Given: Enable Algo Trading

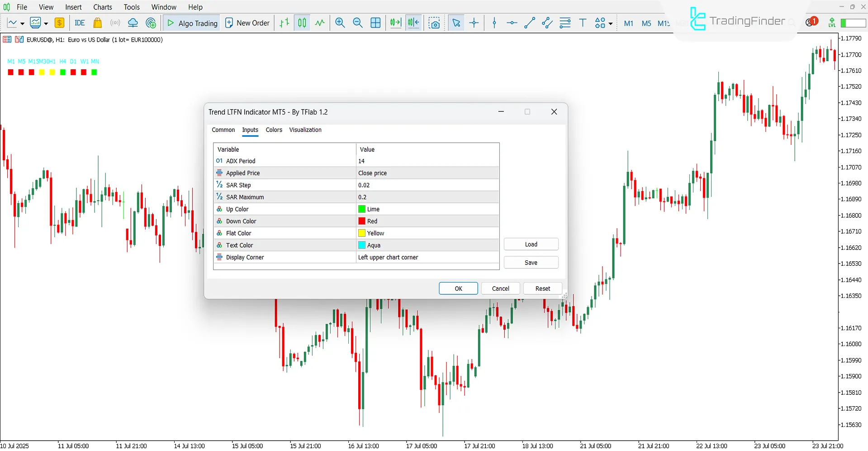Looking at the screenshot, I should pyautogui.click(x=191, y=23).
